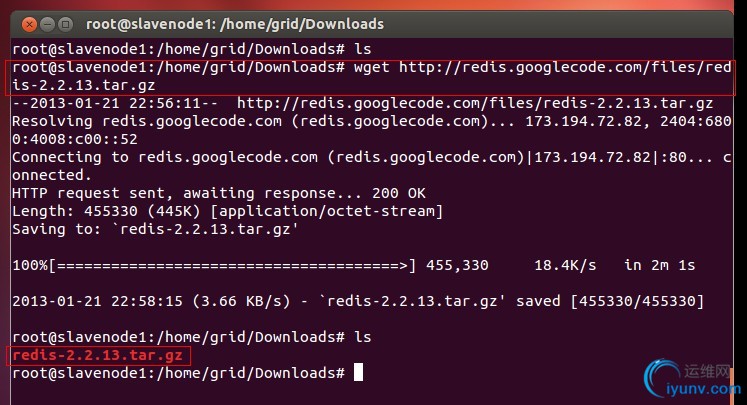
Task: Click the terminal title bar text
Action: tap(235, 24)
